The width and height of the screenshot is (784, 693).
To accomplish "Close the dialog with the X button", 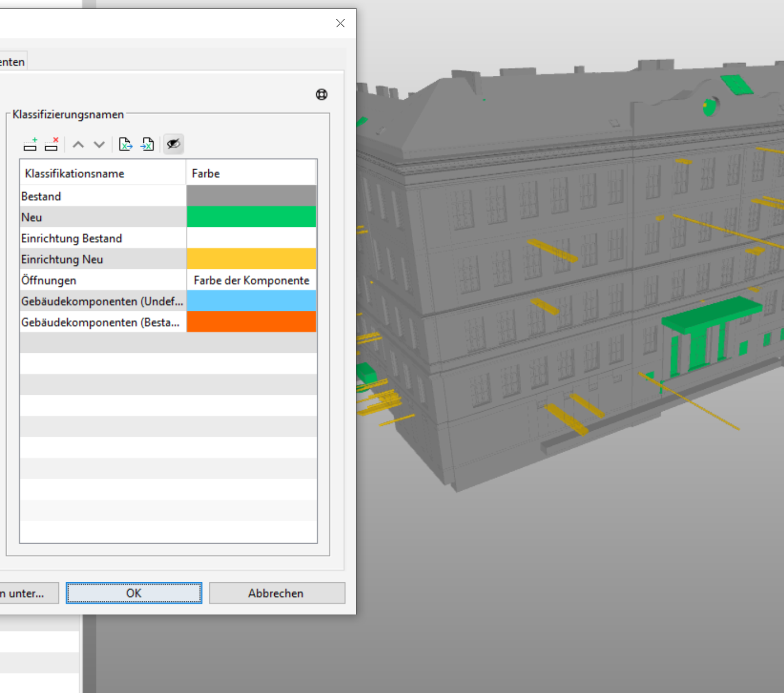I will pyautogui.click(x=340, y=23).
